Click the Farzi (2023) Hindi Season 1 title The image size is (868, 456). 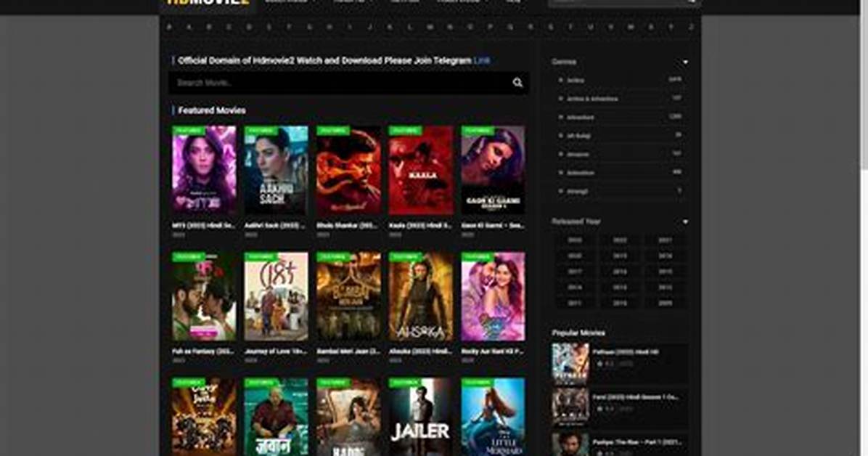(636, 397)
